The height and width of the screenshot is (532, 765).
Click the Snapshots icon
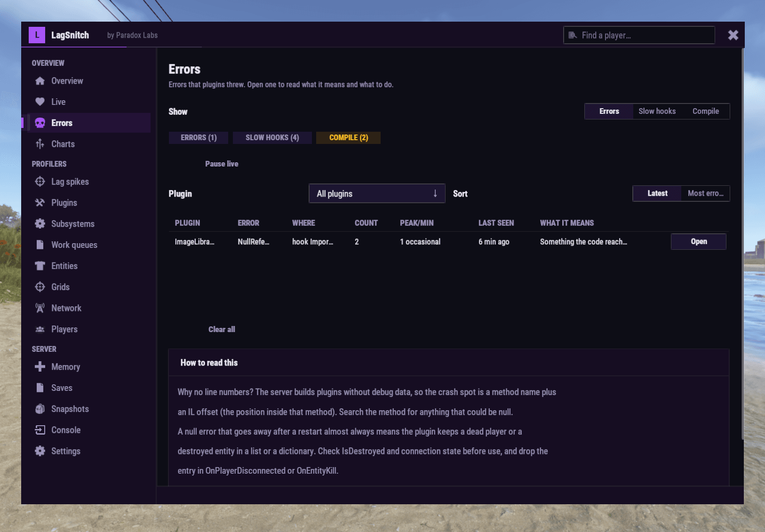coord(40,409)
